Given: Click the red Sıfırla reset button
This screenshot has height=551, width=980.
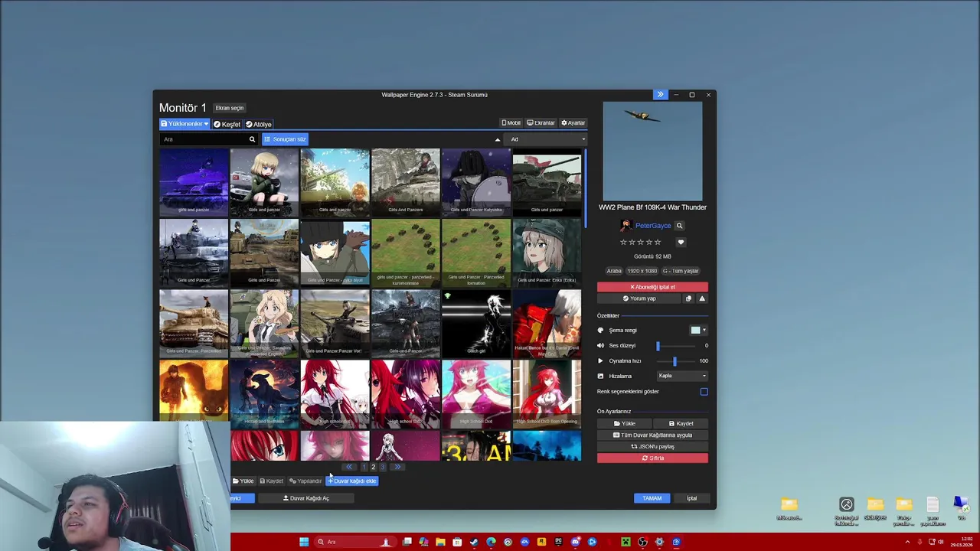Looking at the screenshot, I should pos(652,458).
